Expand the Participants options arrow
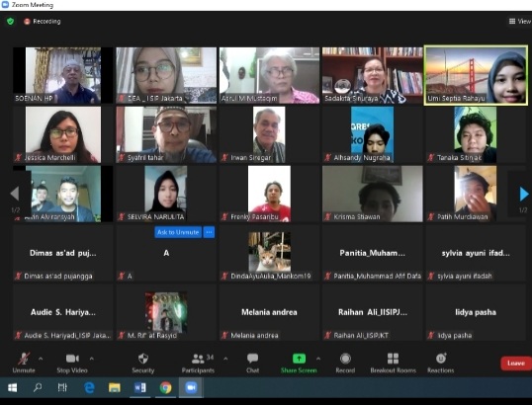The image size is (532, 405). coord(225,359)
